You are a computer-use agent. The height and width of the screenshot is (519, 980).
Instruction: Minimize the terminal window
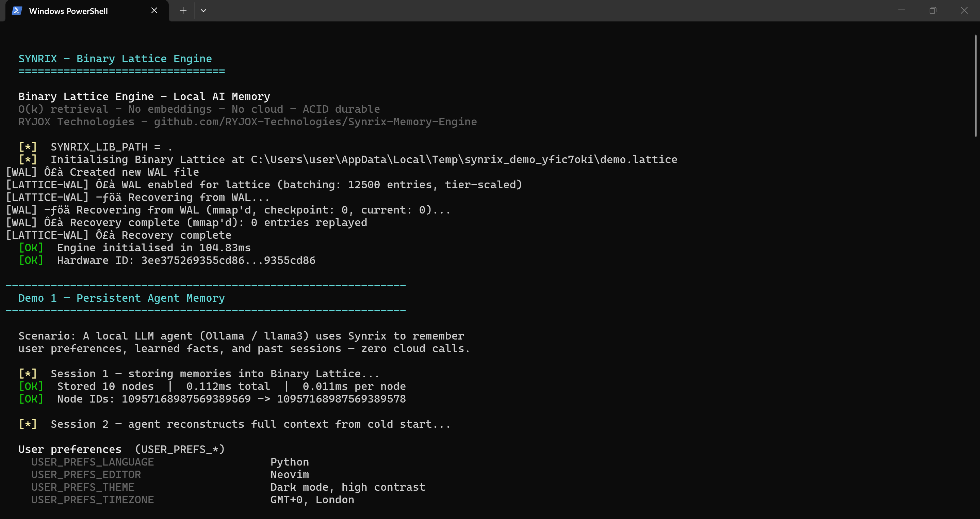901,10
